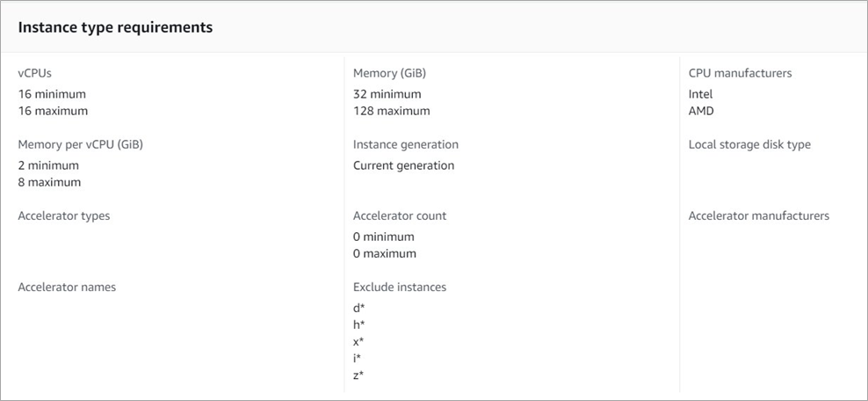Select the 16 minimum vCPUs value
Viewport: 868px width, 401px height.
click(x=52, y=94)
